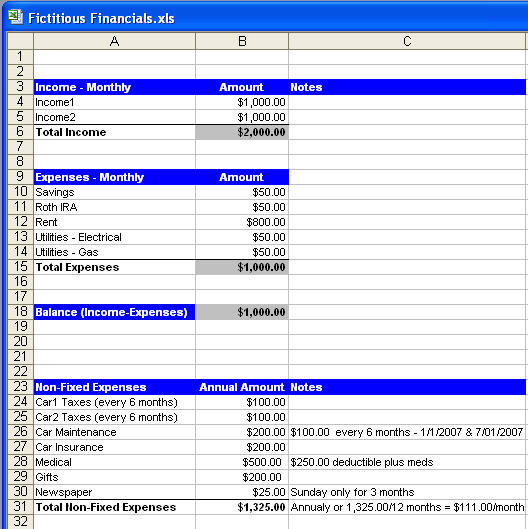Select column B header
Image resolution: width=528 pixels, height=529 pixels.
click(242, 41)
